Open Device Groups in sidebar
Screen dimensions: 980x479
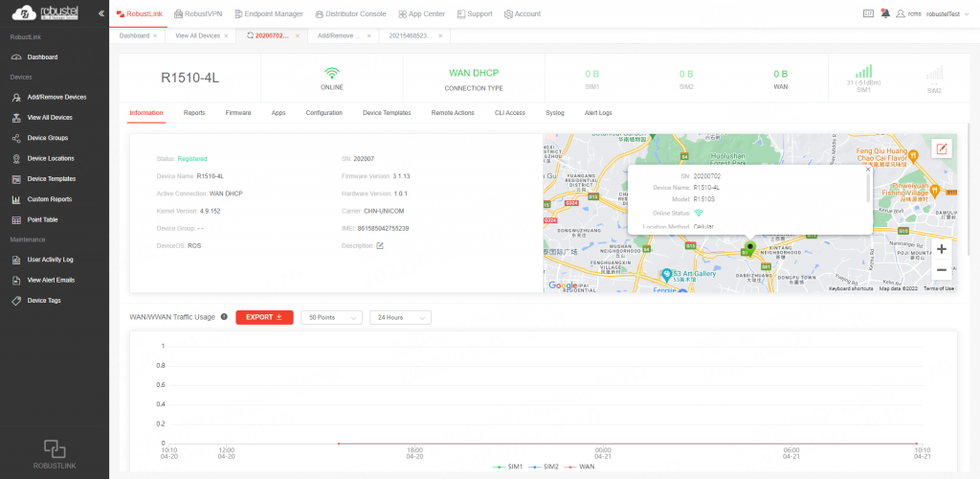[48, 138]
